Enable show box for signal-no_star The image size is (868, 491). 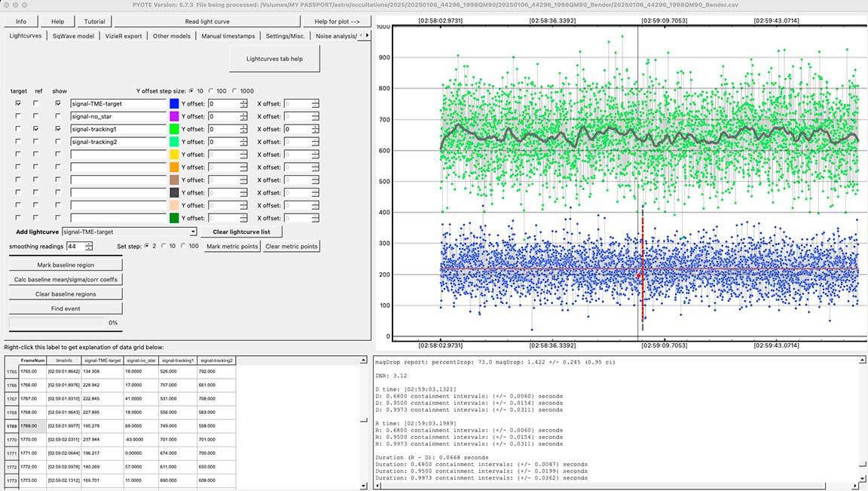[x=58, y=116]
